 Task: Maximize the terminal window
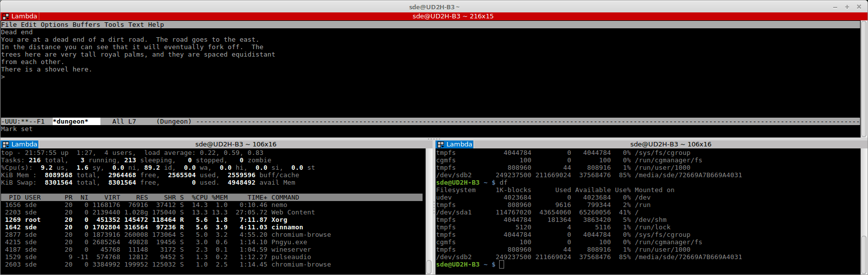pyautogui.click(x=847, y=7)
